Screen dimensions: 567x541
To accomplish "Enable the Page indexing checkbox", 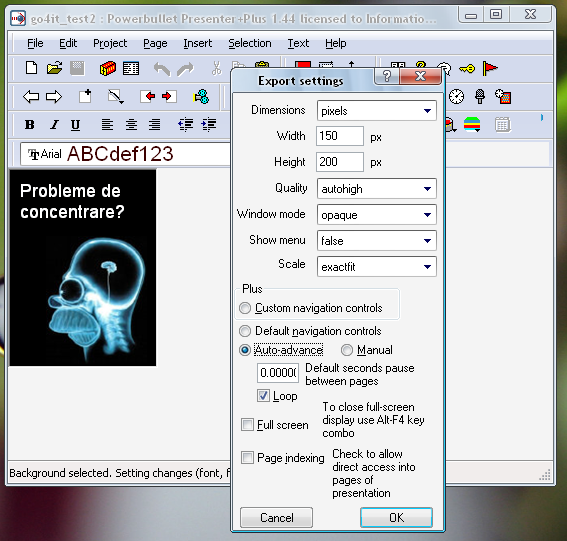I will click(x=247, y=457).
